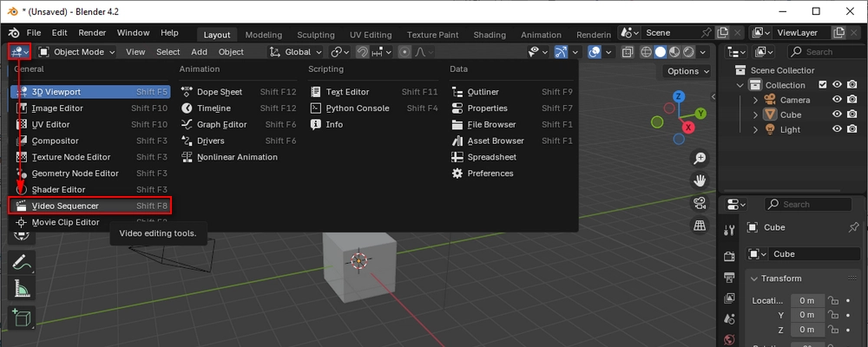Click the Outliner icon in menu
868x347 pixels.
point(457,92)
